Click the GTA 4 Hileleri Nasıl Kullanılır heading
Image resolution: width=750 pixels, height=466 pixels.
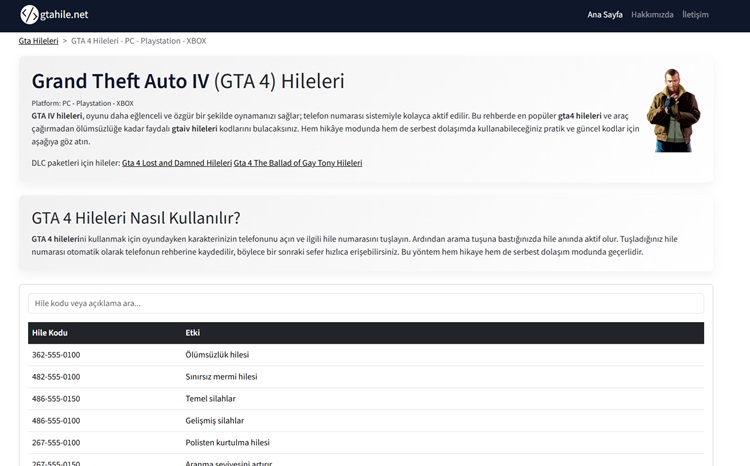pyautogui.click(x=136, y=218)
